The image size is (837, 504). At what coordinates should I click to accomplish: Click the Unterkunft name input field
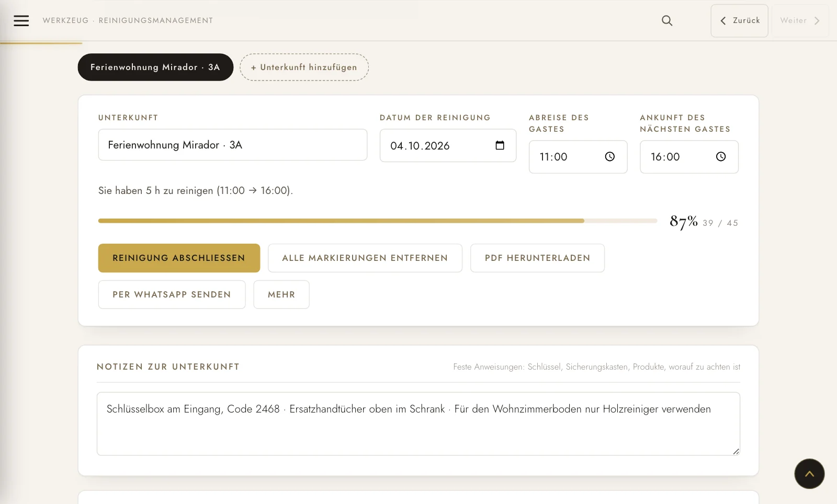233,145
